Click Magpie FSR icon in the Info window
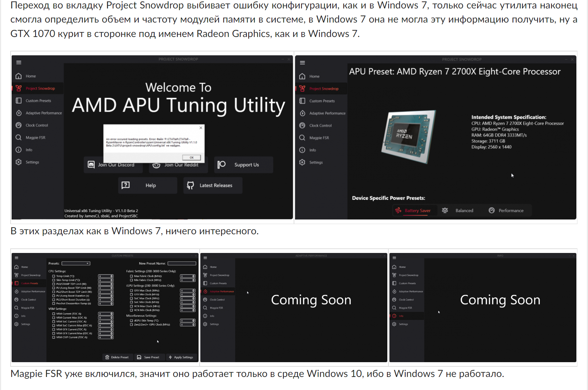Image resolution: width=588 pixels, height=390 pixels. (394, 308)
